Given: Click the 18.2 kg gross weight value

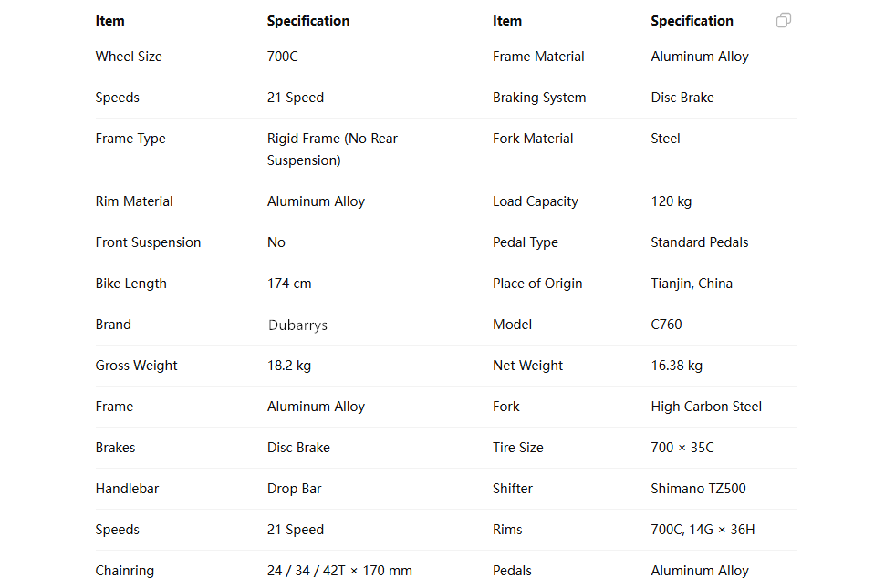Looking at the screenshot, I should coord(288,366).
